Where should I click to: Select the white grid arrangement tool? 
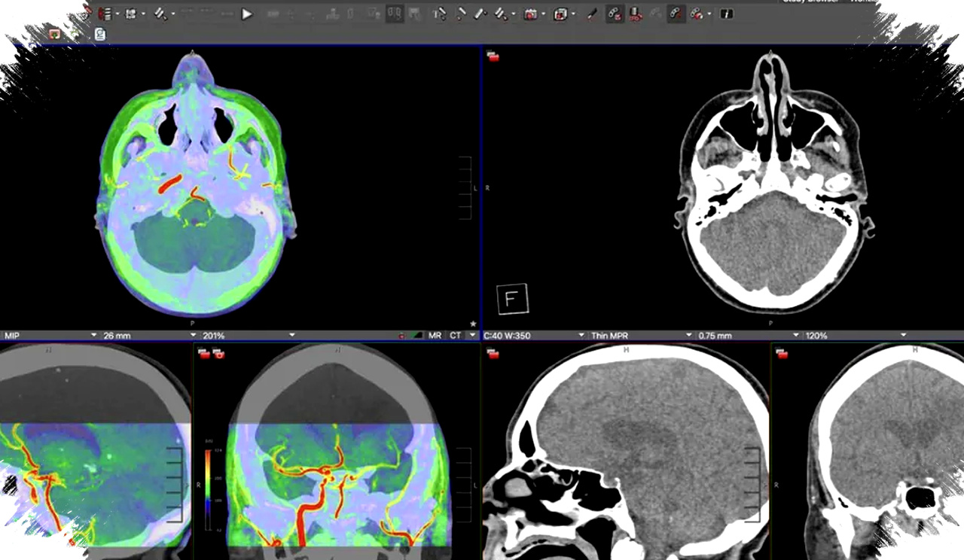[131, 14]
